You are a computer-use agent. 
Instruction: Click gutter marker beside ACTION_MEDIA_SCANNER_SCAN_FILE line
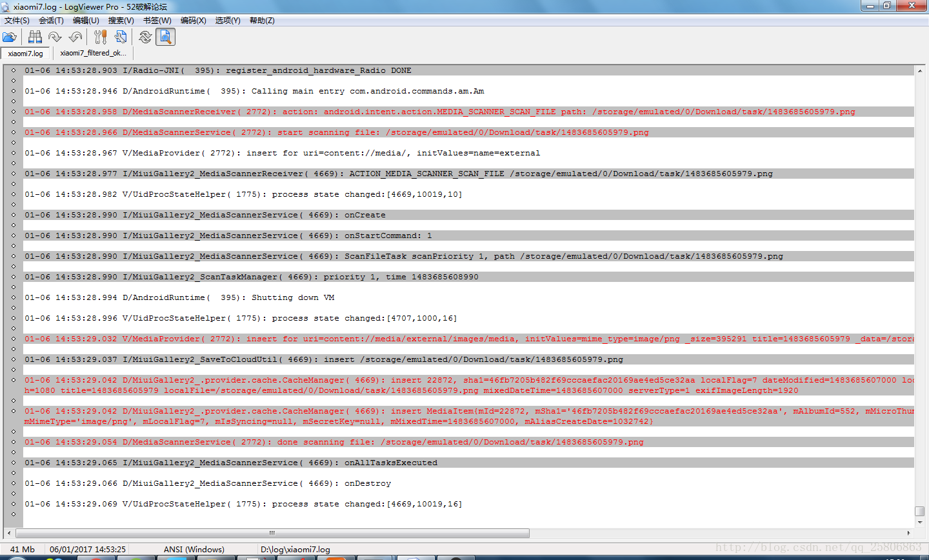coord(13,174)
